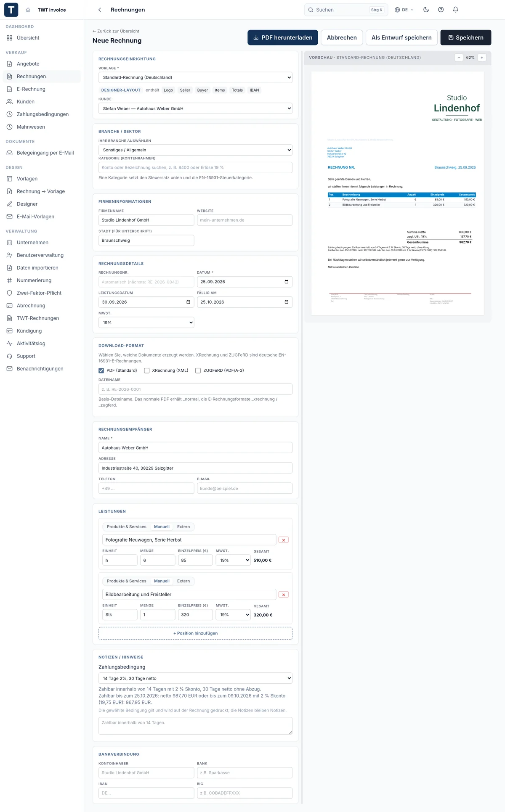Select Produkte & Services tab for first position
Viewport: 505px width, 812px height.
tap(127, 527)
